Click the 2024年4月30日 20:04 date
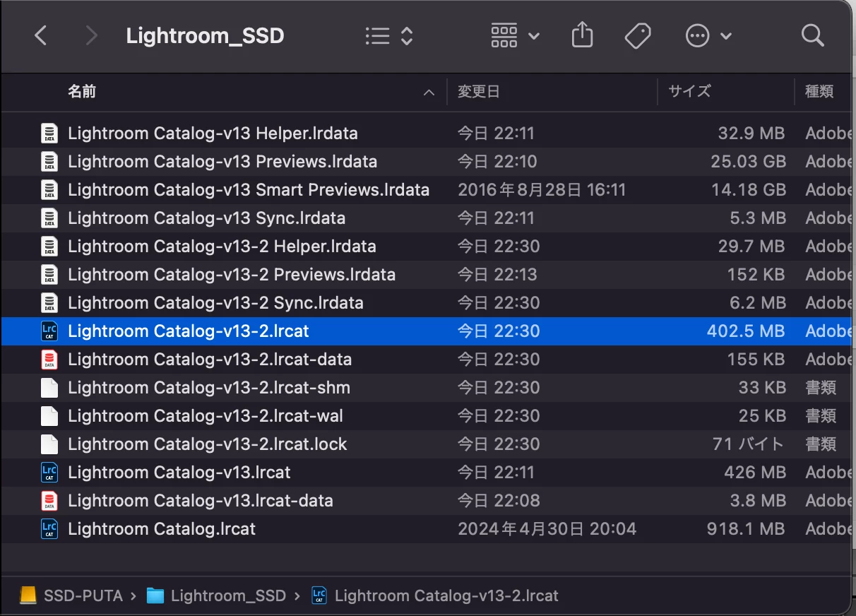856x616 pixels. tap(547, 529)
